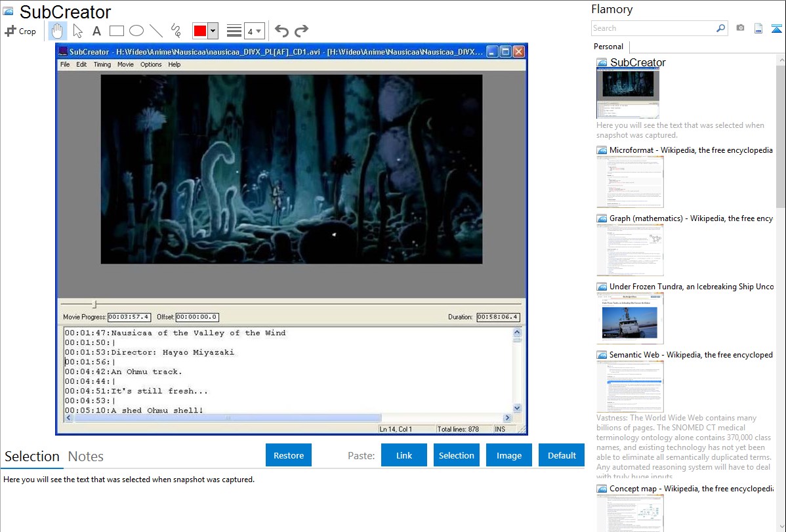This screenshot has height=532, width=786.
Task: Click the Offset time field
Action: (x=197, y=317)
